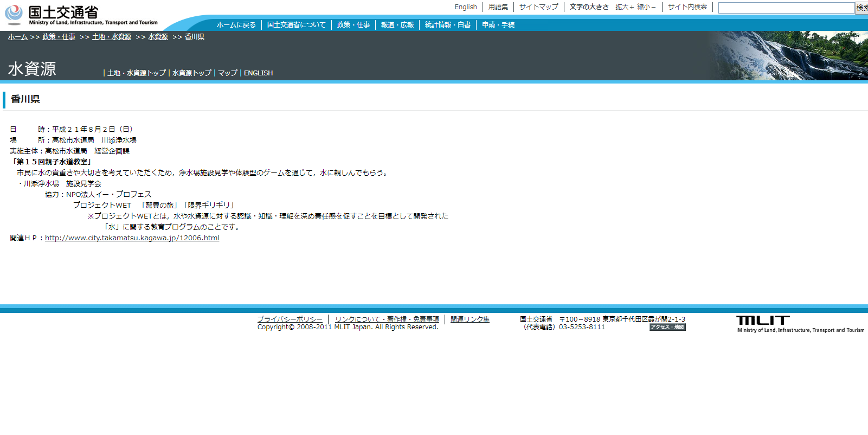Viewport: 868px width, 435px height.
Task: Switch to the English site link
Action: (465, 7)
